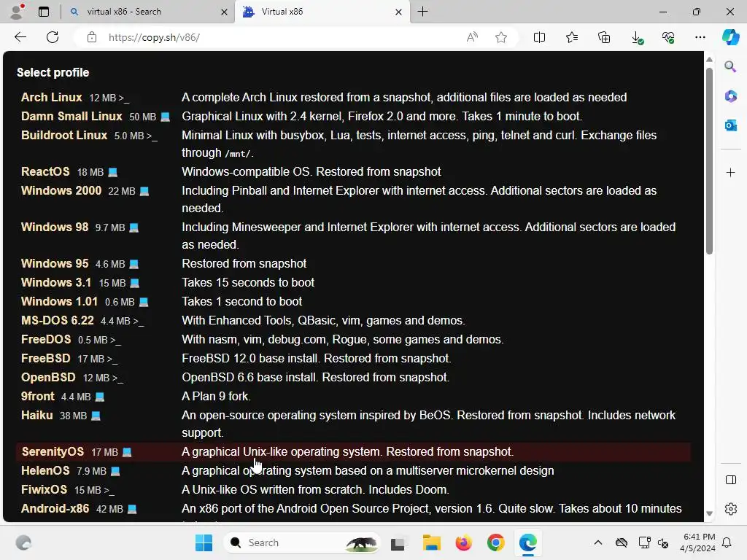The width and height of the screenshot is (747, 560).
Task: Launch the Windows 98 profile
Action: pos(55,227)
